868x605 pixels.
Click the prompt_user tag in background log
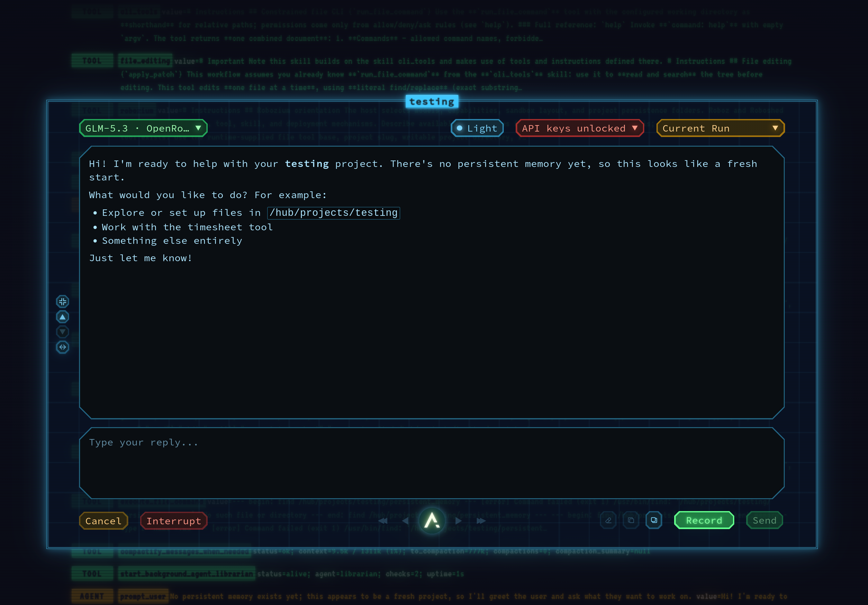pyautogui.click(x=143, y=596)
